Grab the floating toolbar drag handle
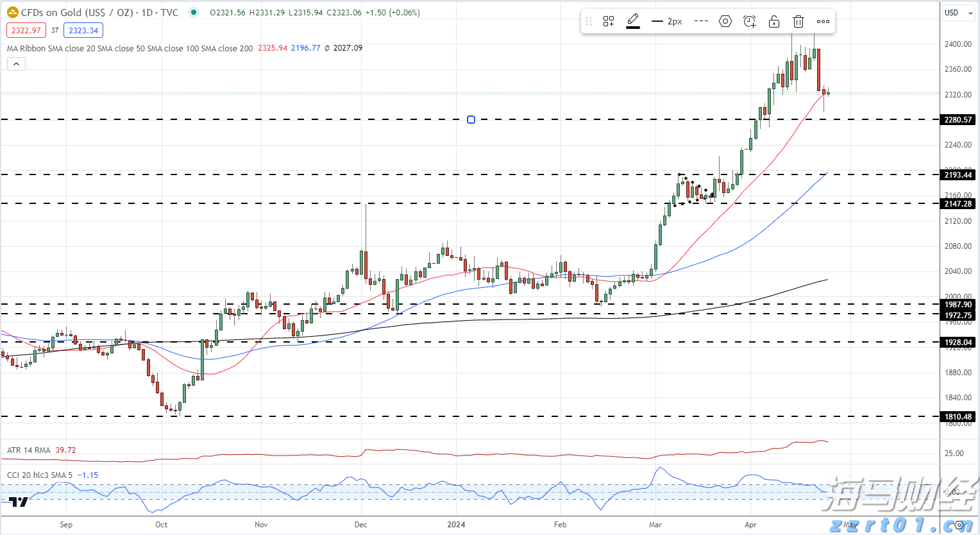The height and width of the screenshot is (535, 980). click(x=589, y=21)
